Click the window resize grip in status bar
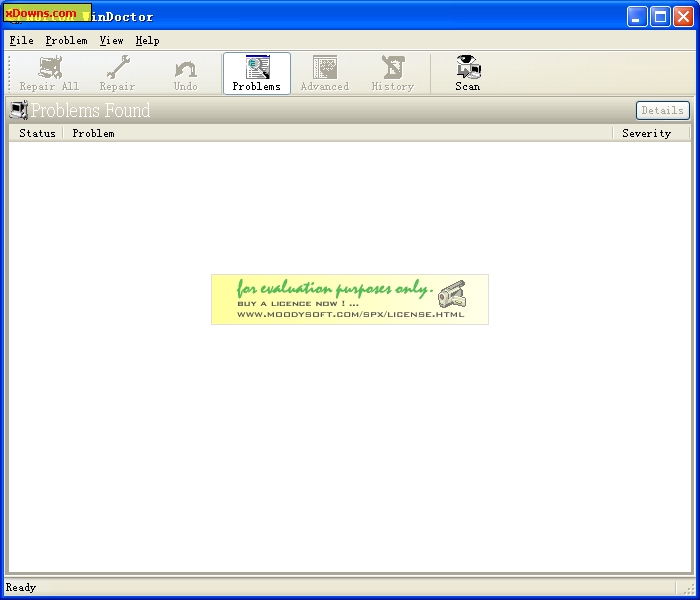The image size is (700, 600). pyautogui.click(x=689, y=589)
